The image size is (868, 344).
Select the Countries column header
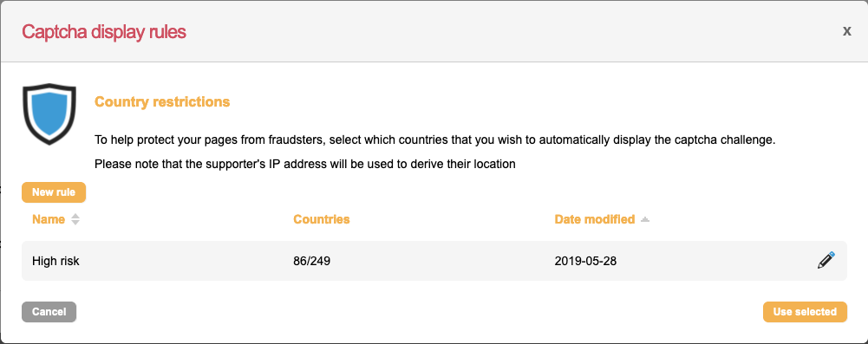pyautogui.click(x=322, y=219)
